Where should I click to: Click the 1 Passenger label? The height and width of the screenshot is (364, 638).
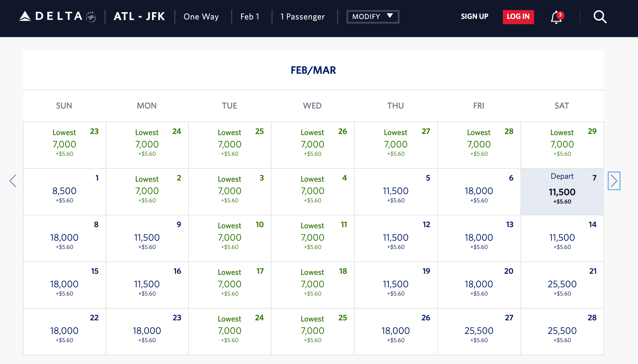pos(302,17)
